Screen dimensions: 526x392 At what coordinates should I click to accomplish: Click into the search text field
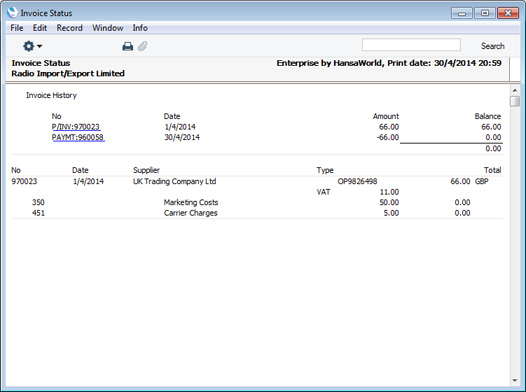[411, 45]
